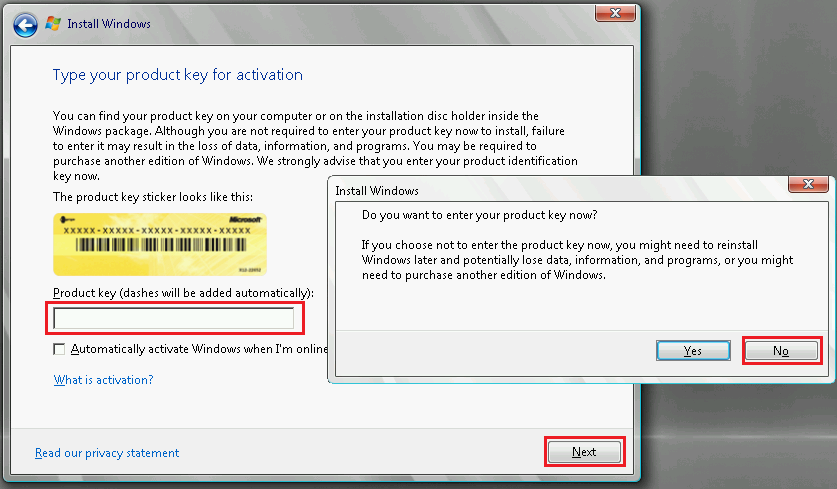Click the 'Do you want to enter' question text

coord(485,215)
